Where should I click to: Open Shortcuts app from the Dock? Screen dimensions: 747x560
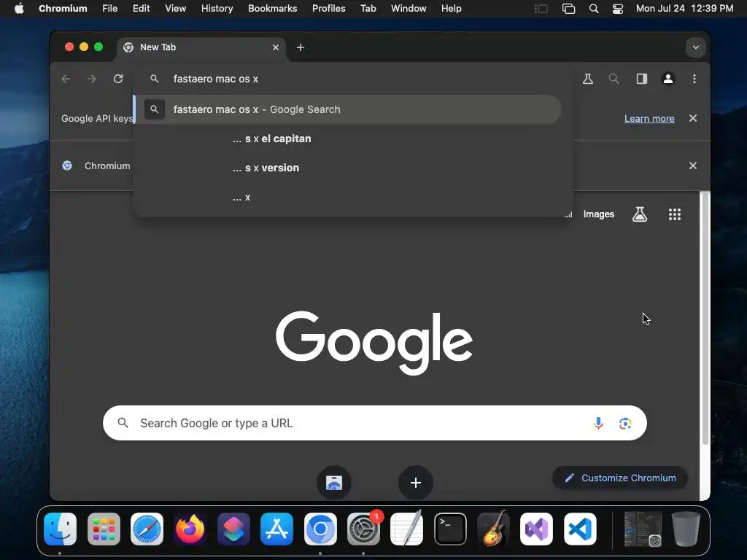click(233, 529)
